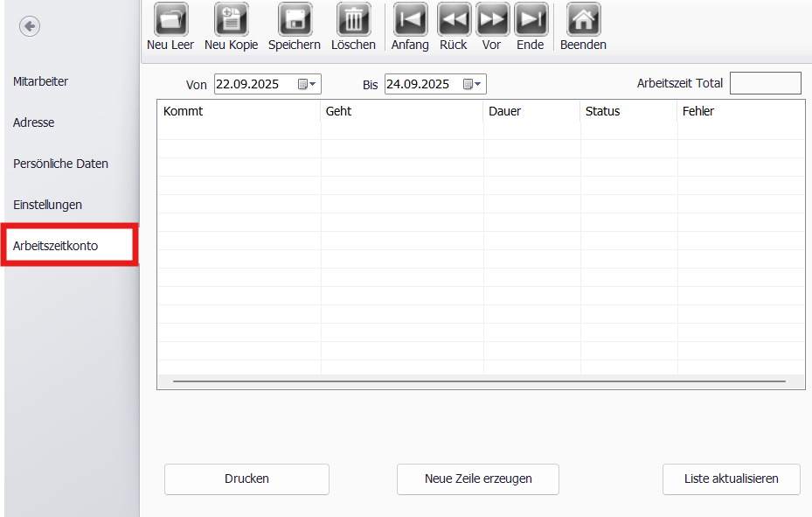
Task: Exit using the Beenden home icon
Action: [x=584, y=20]
